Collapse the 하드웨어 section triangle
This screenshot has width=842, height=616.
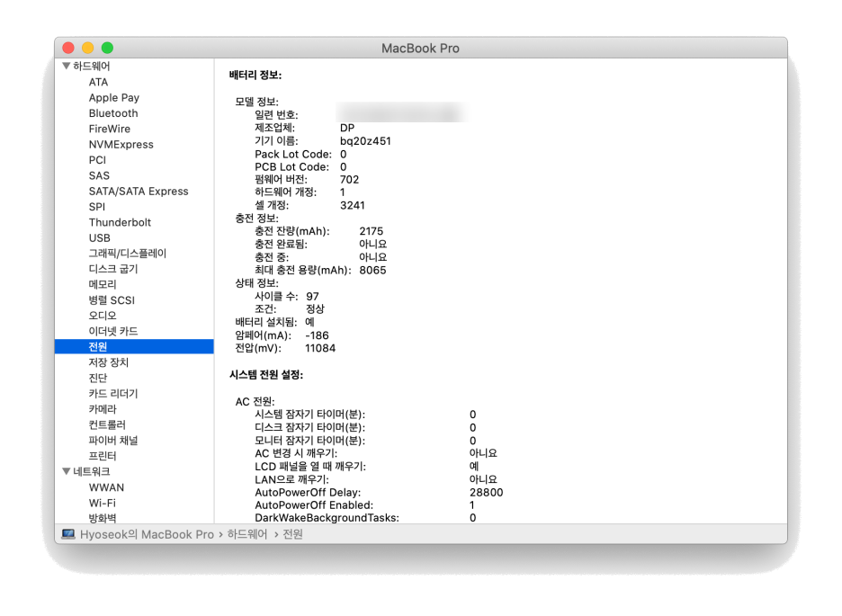click(67, 66)
